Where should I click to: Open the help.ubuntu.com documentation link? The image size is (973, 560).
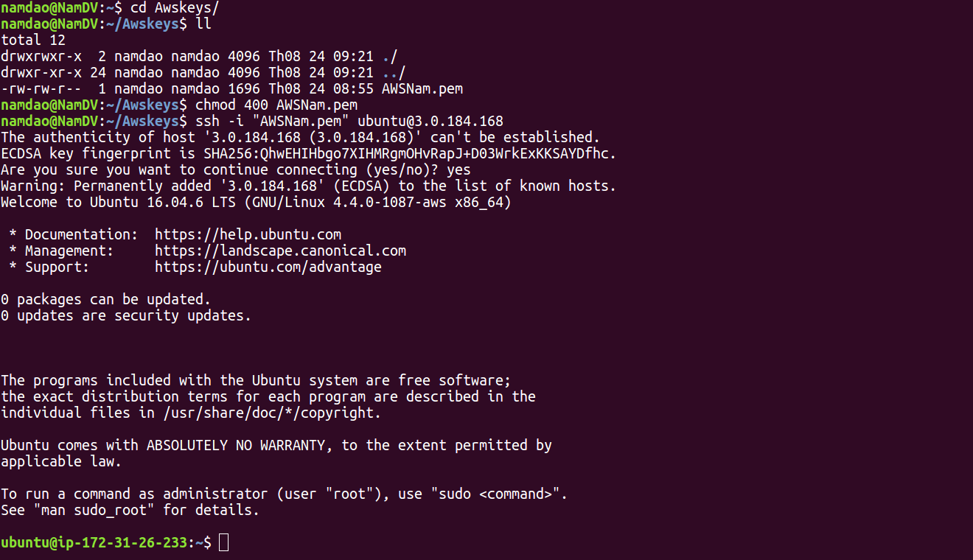pyautogui.click(x=248, y=234)
